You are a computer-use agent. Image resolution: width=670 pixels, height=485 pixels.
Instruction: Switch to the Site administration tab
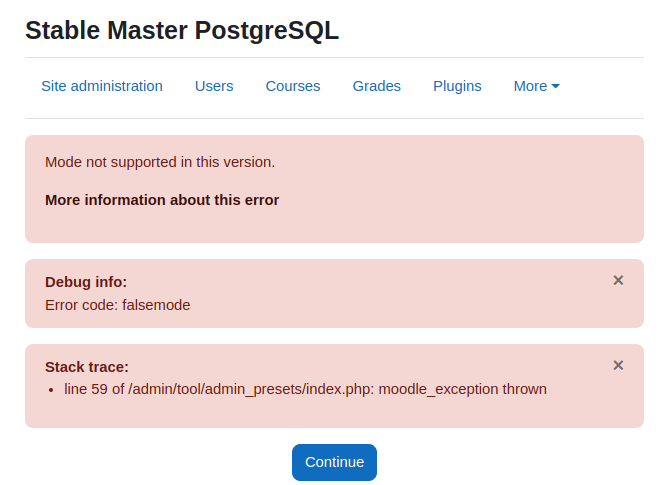102,86
